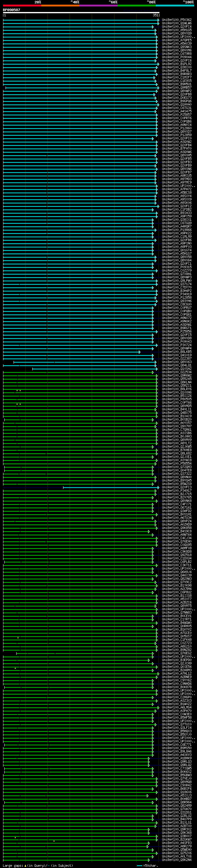Screen dimensions: 197x868
Task: Click hit label UniRef100_Q7UA70
Action: click(x=177, y=809)
